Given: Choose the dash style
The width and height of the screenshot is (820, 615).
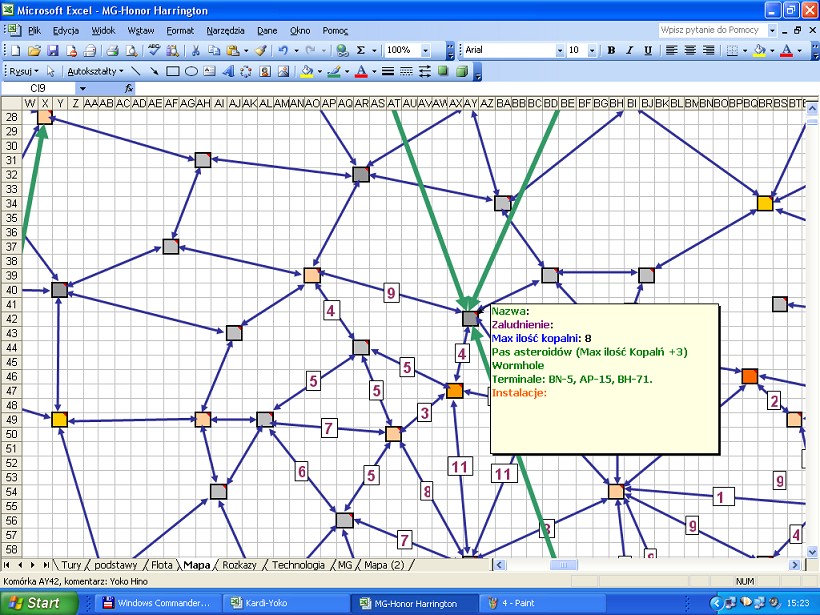Looking at the screenshot, I should (x=406, y=71).
